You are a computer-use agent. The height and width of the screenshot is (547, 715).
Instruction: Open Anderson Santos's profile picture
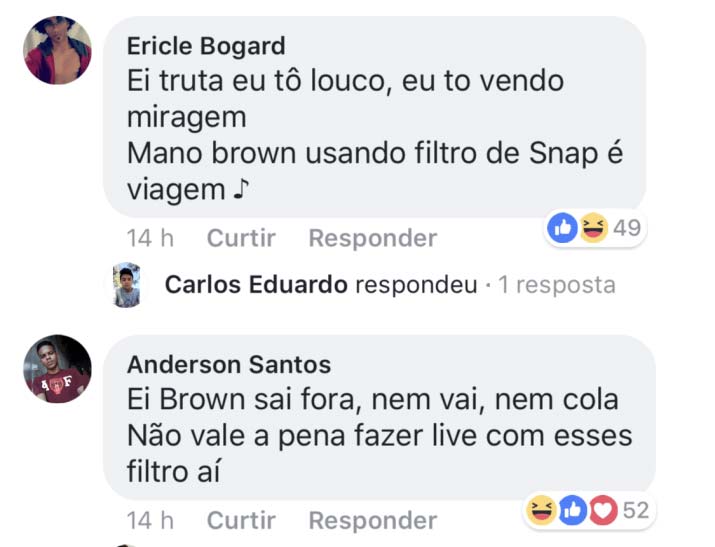(x=57, y=369)
